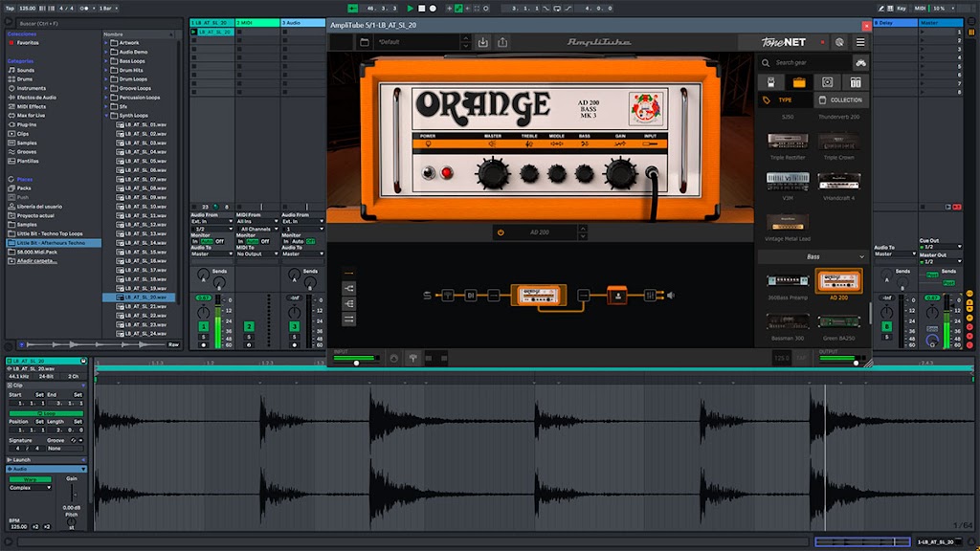The height and width of the screenshot is (551, 980).
Task: Toggle track 2 activator button
Action: click(249, 326)
